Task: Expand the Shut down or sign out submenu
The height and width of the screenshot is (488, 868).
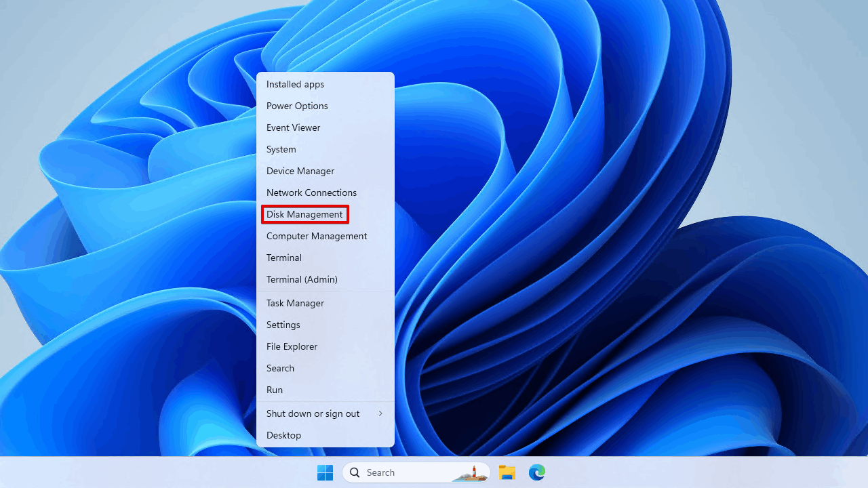Action: click(x=313, y=413)
